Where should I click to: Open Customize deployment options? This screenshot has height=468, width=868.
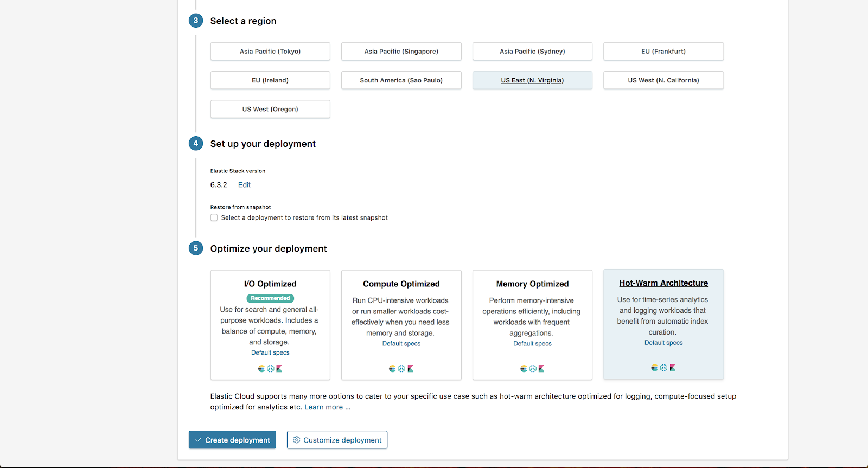pos(337,440)
